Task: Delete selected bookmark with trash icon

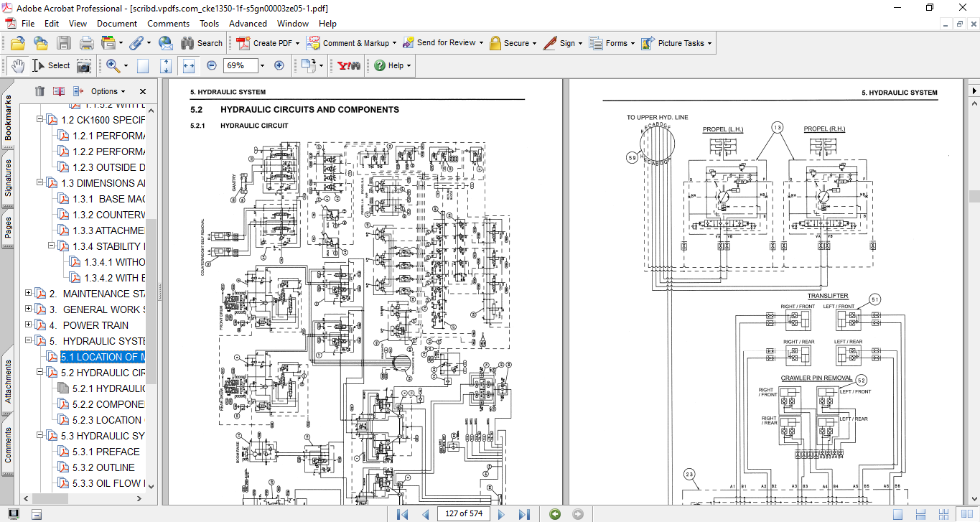Action: tap(39, 91)
